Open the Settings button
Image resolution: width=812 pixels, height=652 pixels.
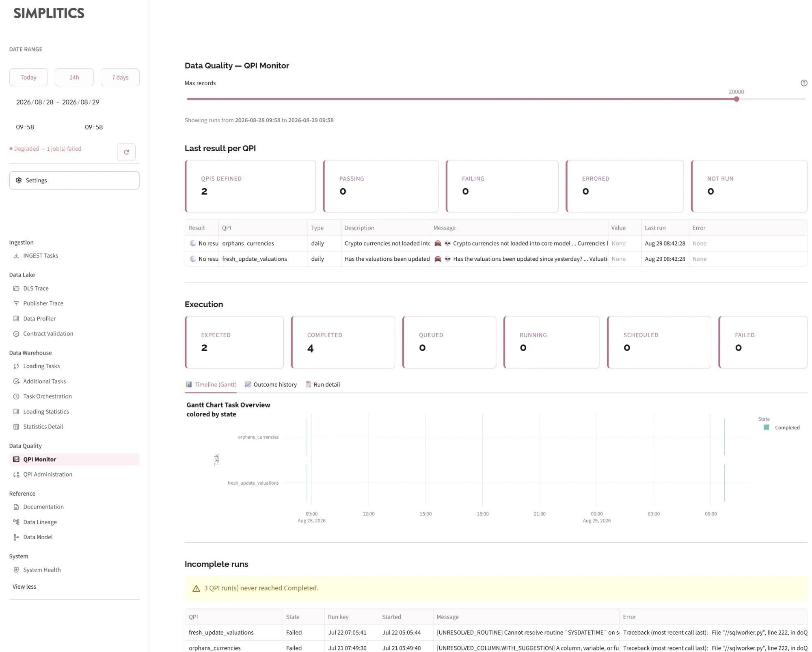click(x=74, y=180)
